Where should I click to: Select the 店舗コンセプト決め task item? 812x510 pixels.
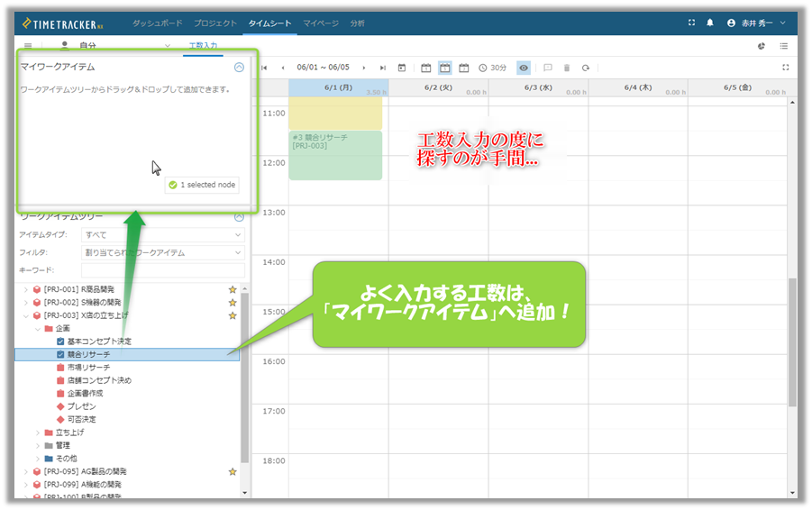(x=99, y=380)
